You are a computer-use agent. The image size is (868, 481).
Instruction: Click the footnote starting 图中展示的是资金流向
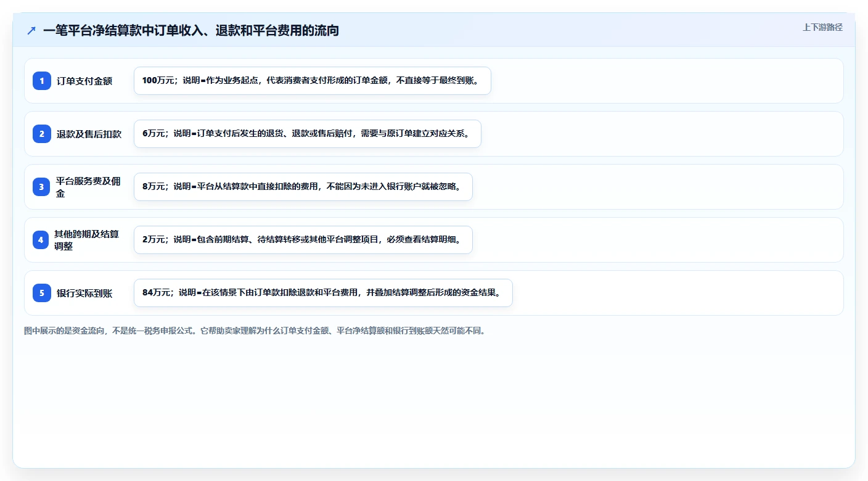click(255, 331)
